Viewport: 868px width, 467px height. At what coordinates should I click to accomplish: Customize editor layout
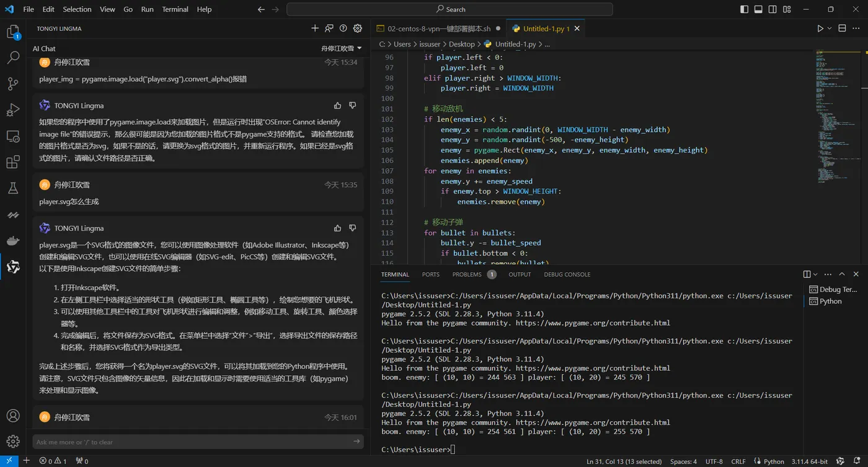point(787,9)
